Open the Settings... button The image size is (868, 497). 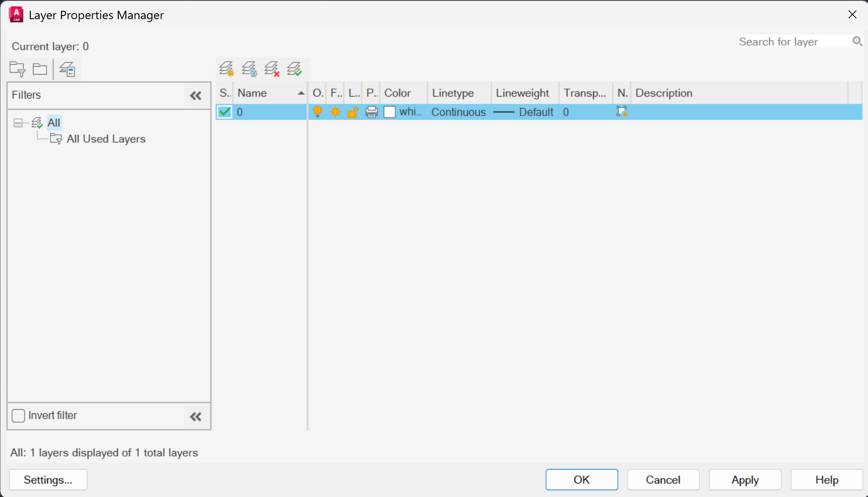point(48,479)
